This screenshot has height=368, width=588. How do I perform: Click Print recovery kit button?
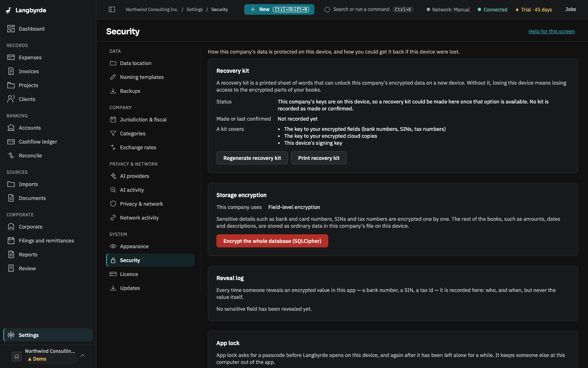click(319, 158)
